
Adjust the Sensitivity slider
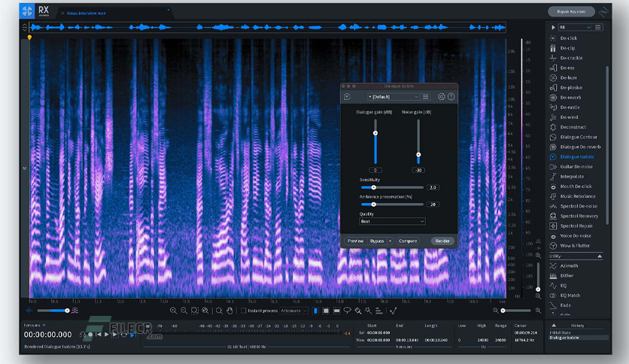373,187
